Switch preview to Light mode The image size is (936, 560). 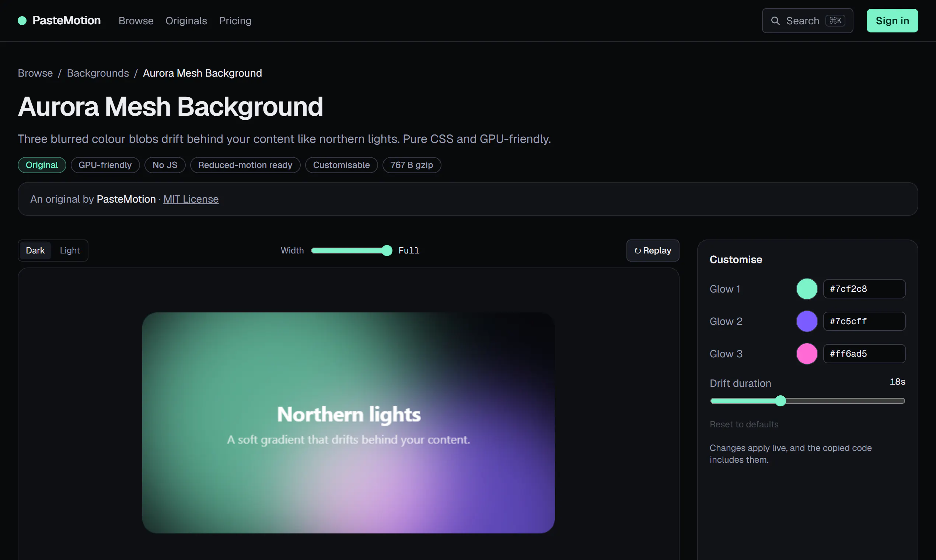[x=70, y=251]
